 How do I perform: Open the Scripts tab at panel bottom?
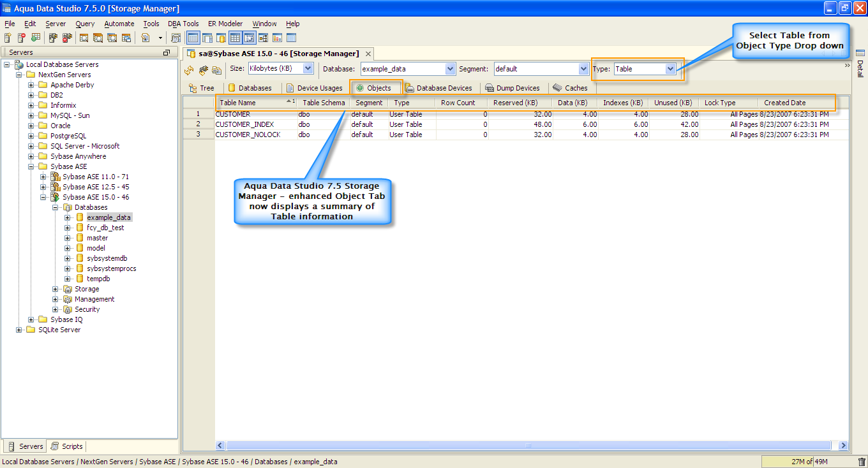[x=67, y=446]
